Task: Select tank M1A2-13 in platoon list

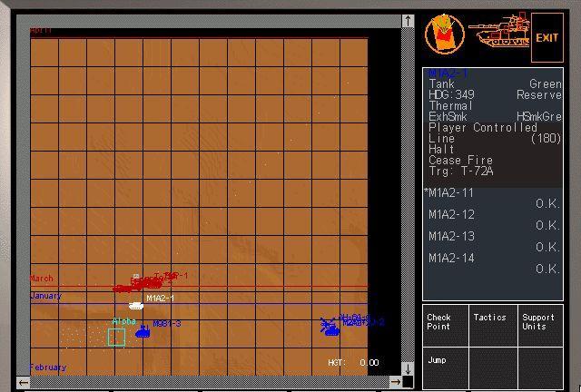Action: (451, 237)
